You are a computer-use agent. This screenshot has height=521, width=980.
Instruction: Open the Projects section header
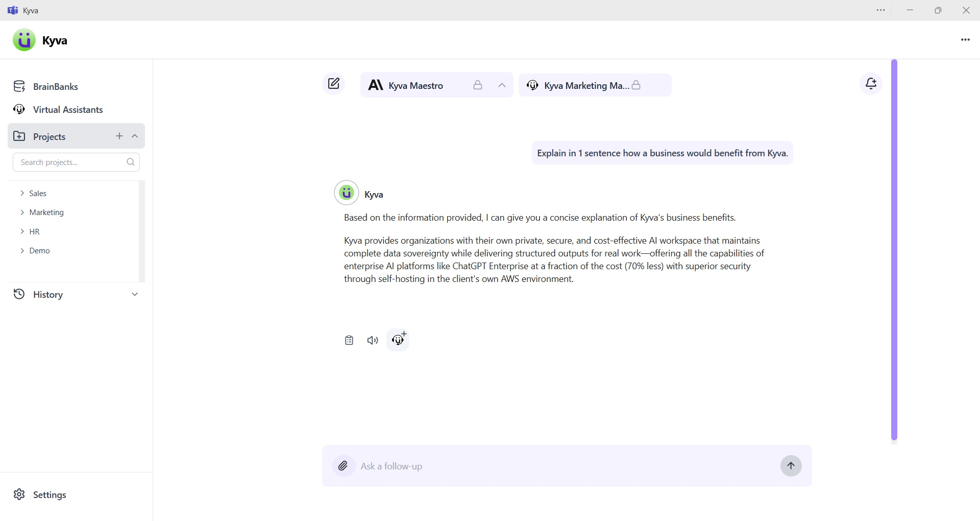pyautogui.click(x=76, y=136)
